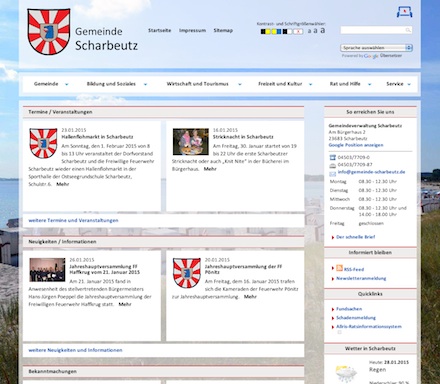The width and height of the screenshot is (440, 384).
Task: Open the Stricknacht photo thumbnail
Action: (190, 142)
